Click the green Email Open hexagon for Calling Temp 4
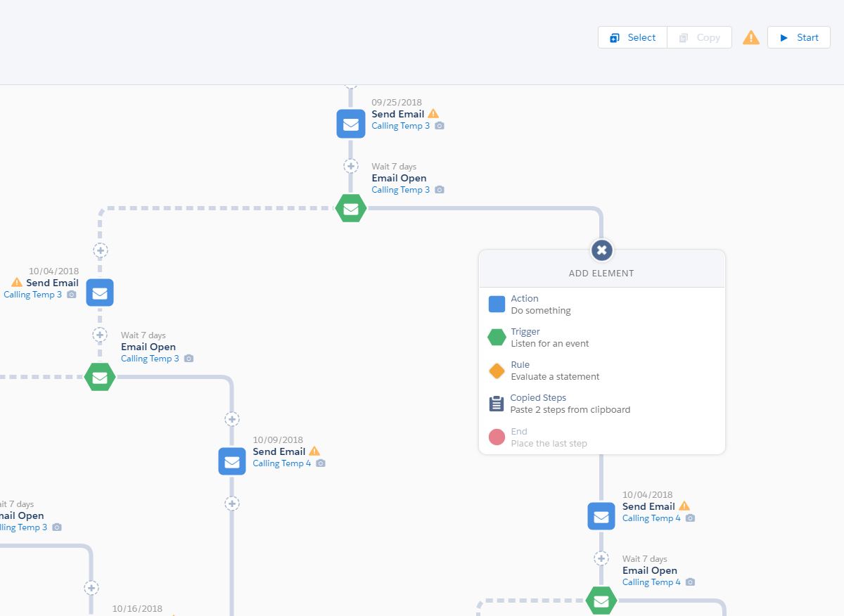This screenshot has width=844, height=616. (x=601, y=601)
